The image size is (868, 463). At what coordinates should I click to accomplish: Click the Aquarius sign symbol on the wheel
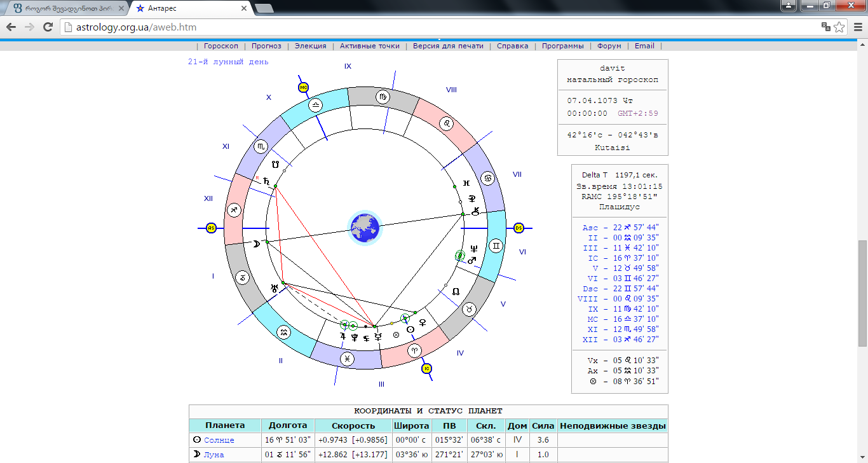(x=284, y=332)
